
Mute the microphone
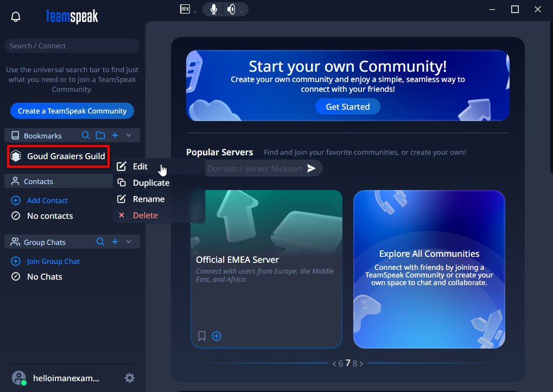pos(214,9)
